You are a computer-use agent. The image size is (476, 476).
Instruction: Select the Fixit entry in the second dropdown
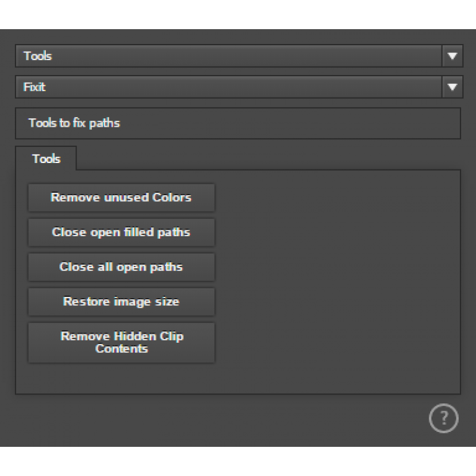(238, 87)
